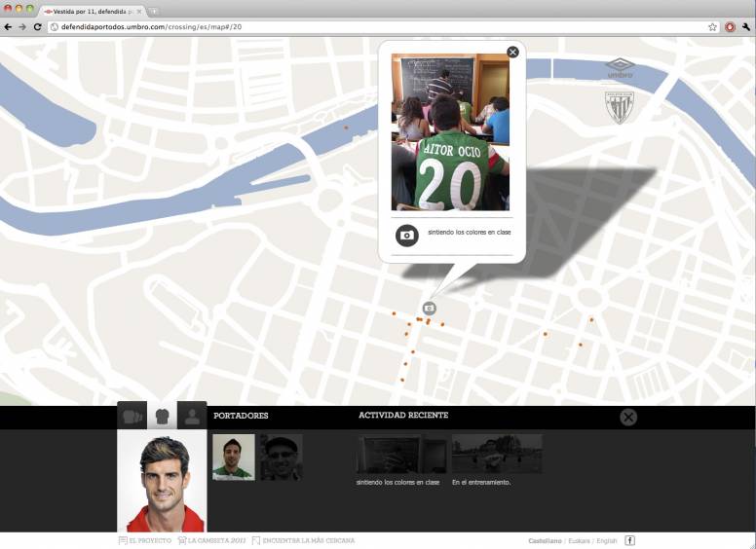Open La Camiseta 2011 link

click(211, 540)
